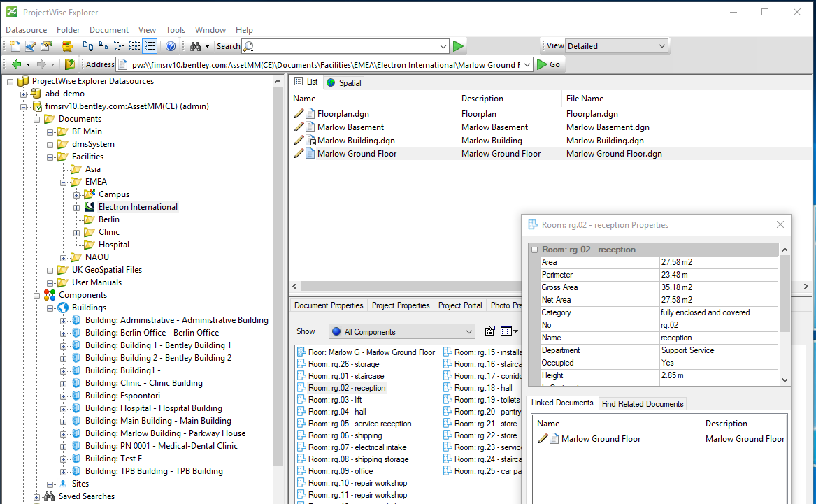Open the View dropdown showing Detailed

click(x=616, y=46)
